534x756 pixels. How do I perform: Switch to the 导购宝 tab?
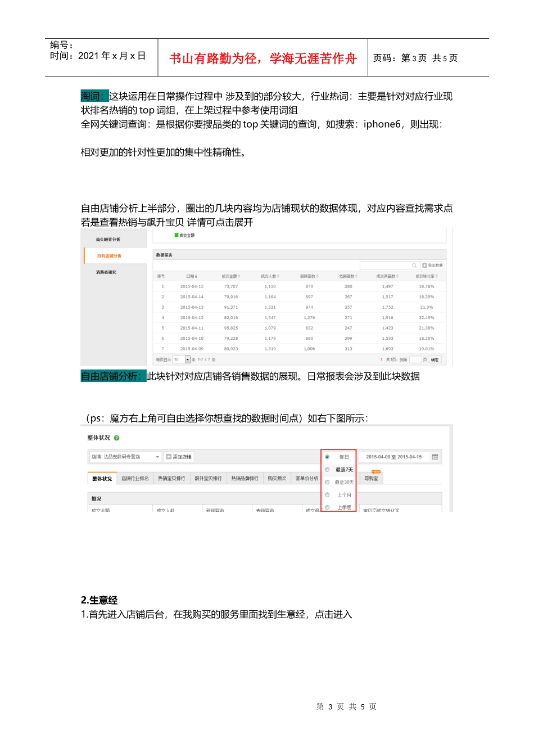(x=371, y=479)
